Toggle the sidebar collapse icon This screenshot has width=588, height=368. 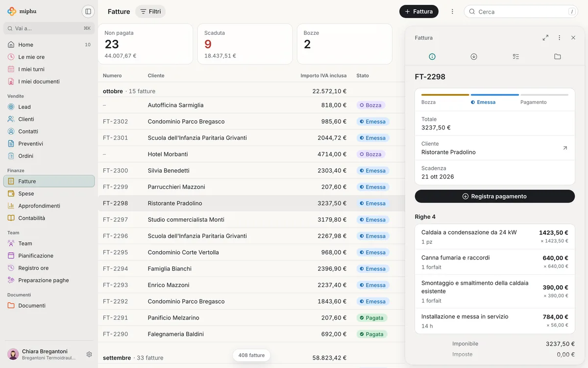pyautogui.click(x=88, y=11)
